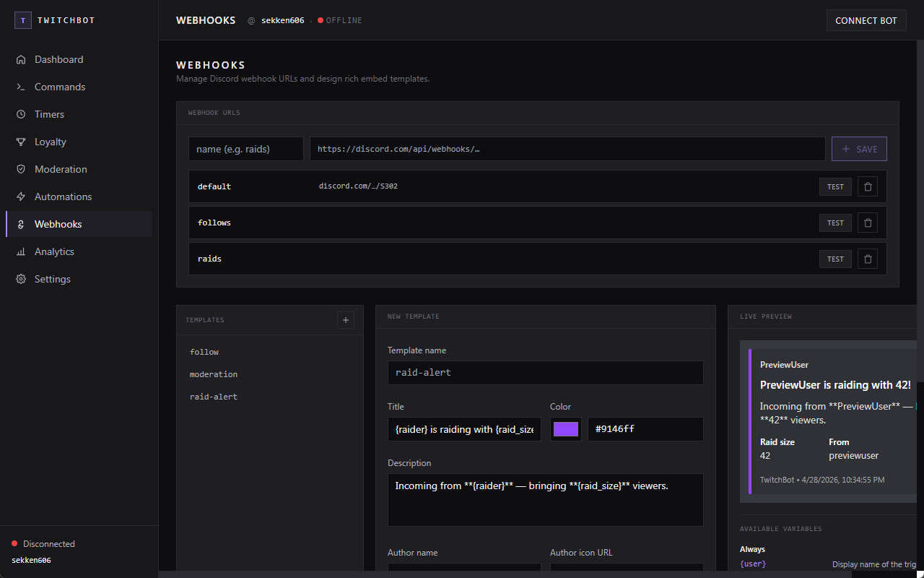This screenshot has width=924, height=578.
Task: Click the Moderation shield icon
Action: point(21,169)
